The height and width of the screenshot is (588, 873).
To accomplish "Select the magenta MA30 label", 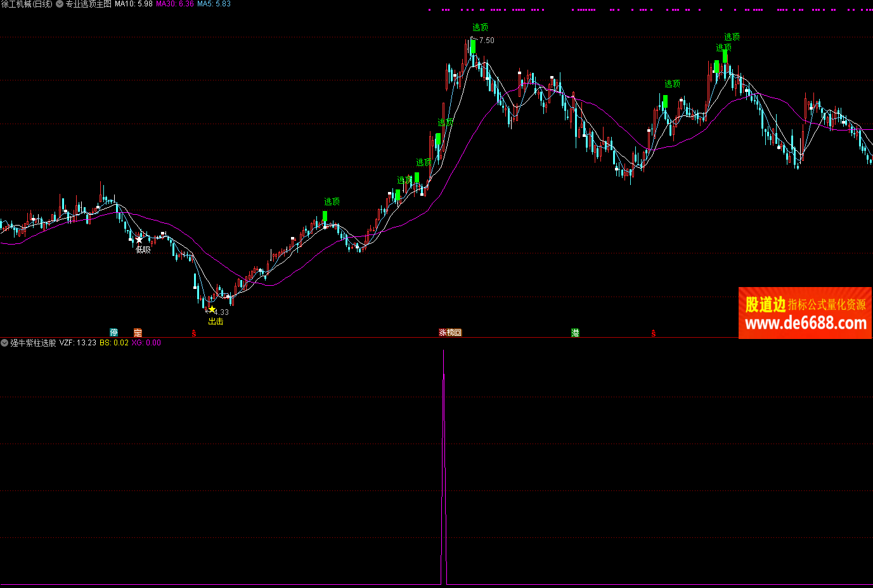I will pos(175,4).
